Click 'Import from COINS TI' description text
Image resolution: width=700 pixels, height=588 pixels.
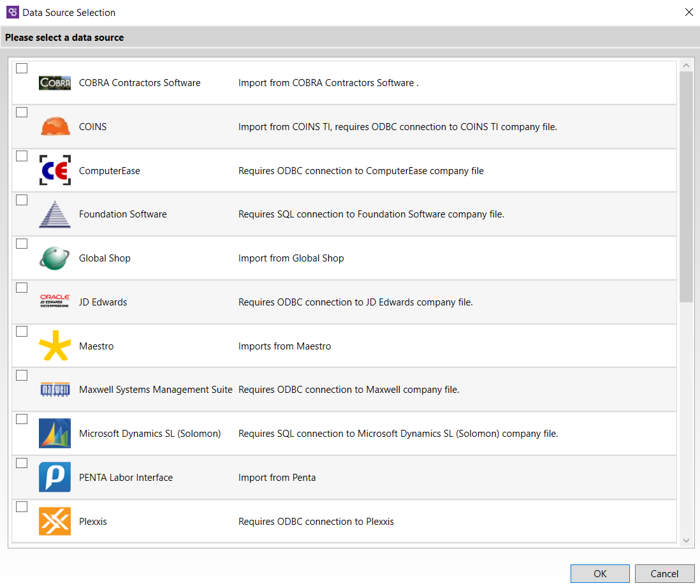point(398,127)
